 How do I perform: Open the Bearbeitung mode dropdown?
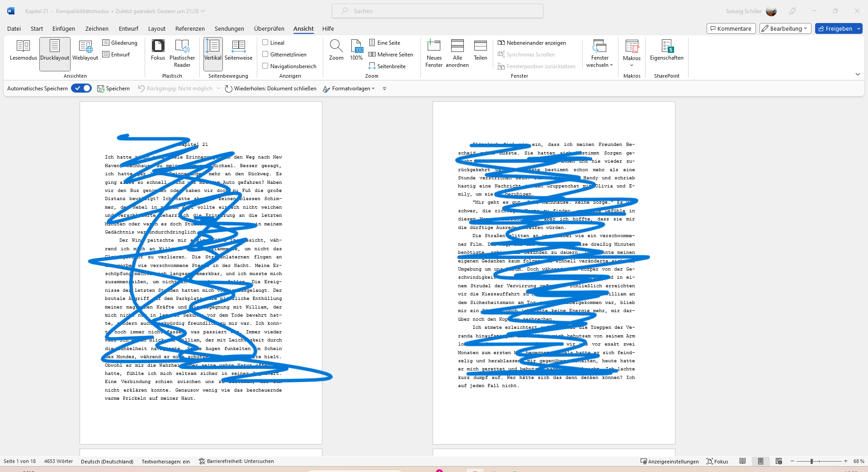coord(785,28)
